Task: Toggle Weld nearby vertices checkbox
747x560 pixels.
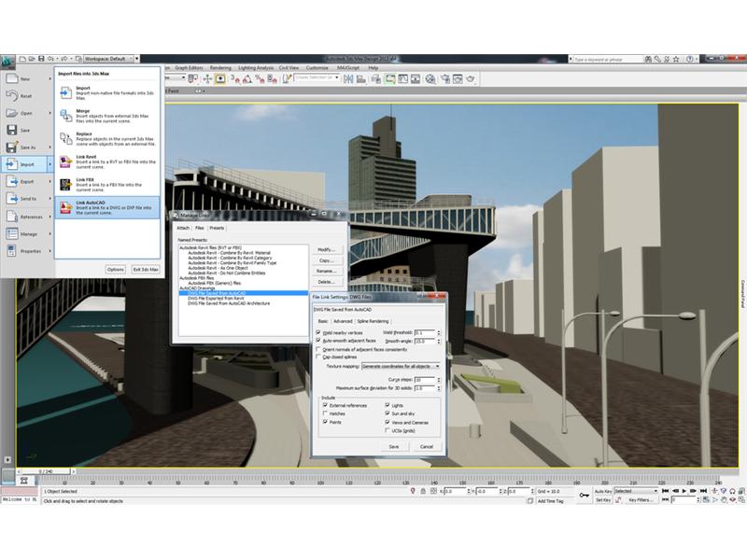Action: click(x=318, y=332)
